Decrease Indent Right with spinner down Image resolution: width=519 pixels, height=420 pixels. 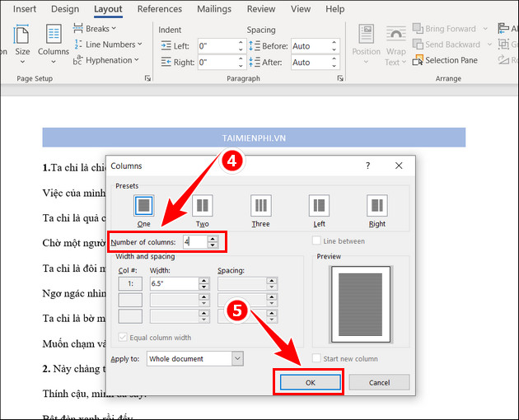pyautogui.click(x=241, y=66)
